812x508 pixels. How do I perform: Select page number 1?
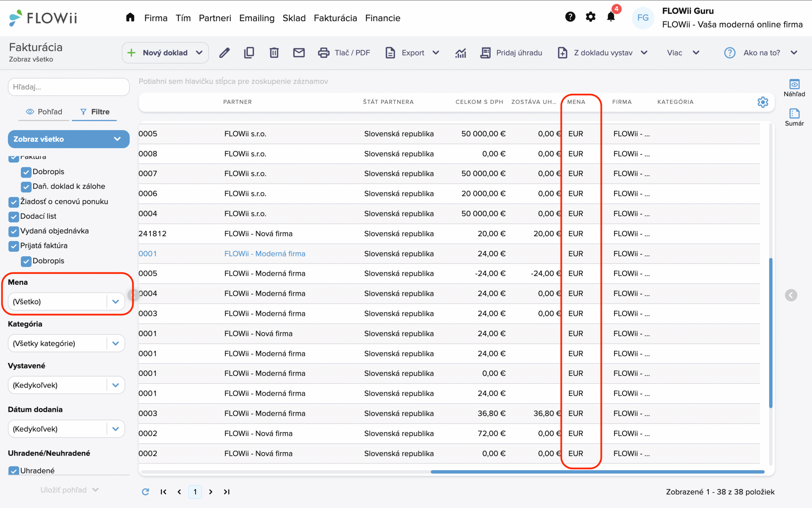coord(195,492)
